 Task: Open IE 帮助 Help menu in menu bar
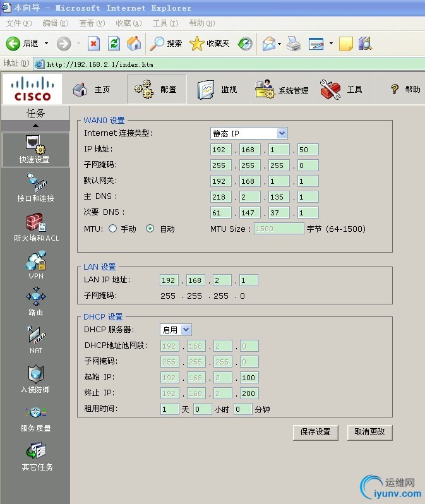tap(202, 23)
